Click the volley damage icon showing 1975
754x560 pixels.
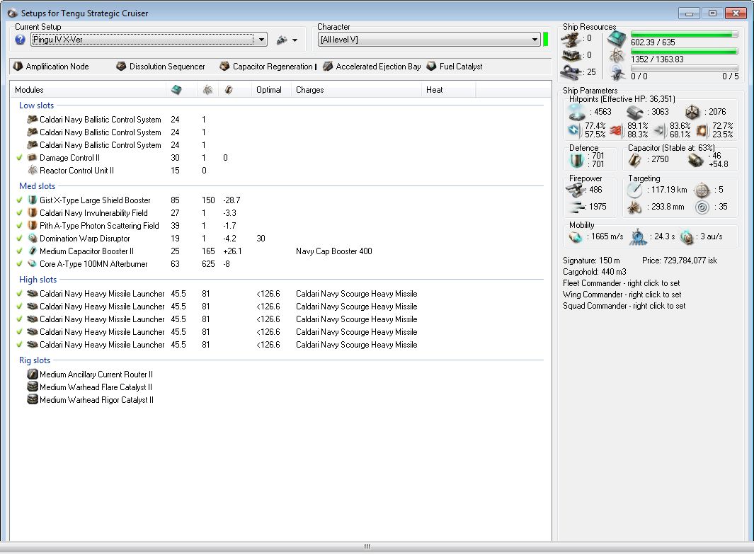click(x=576, y=207)
